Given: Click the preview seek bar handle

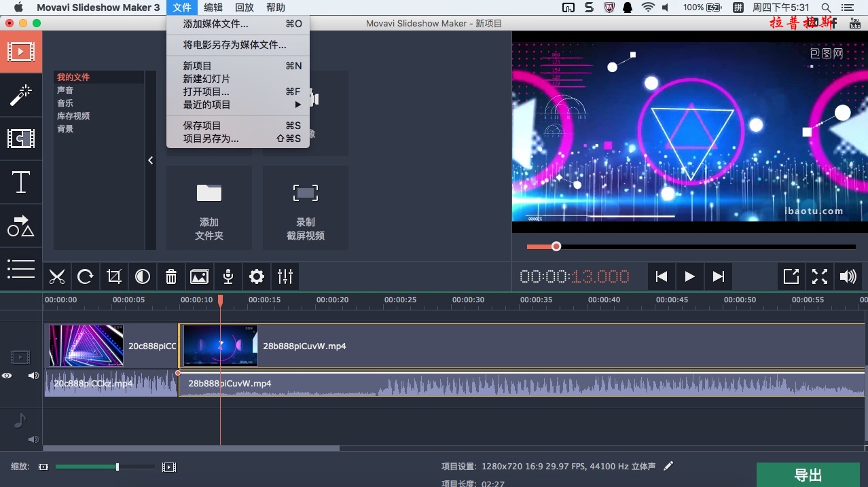Looking at the screenshot, I should pyautogui.click(x=556, y=247).
